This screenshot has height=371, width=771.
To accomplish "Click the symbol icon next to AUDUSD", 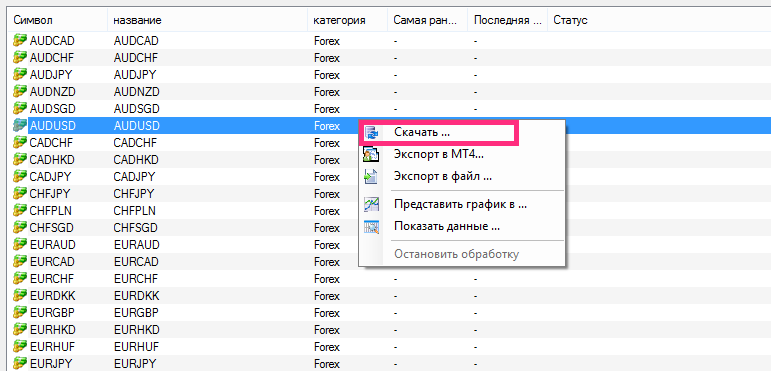I will pos(20,126).
